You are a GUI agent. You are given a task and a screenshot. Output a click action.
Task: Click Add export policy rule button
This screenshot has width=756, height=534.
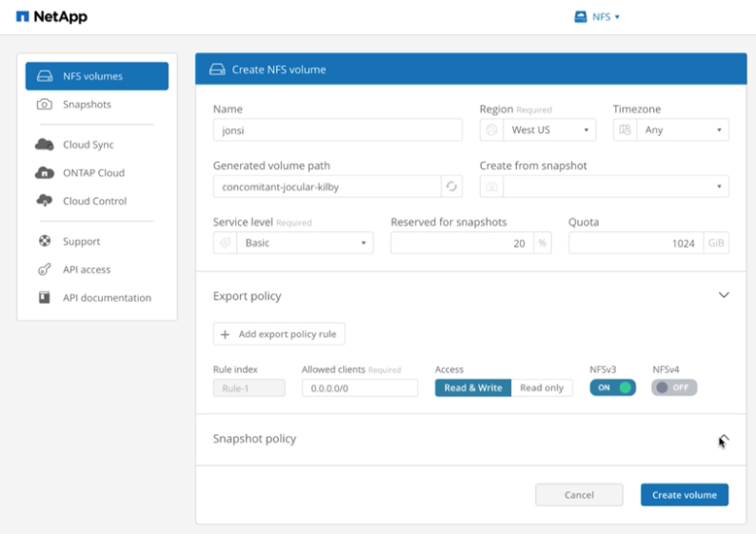click(x=279, y=334)
